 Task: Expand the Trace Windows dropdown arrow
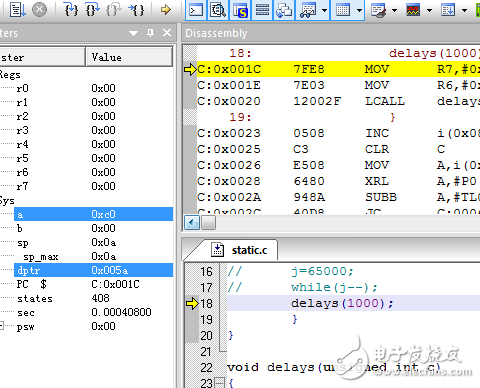pyautogui.click(x=465, y=10)
